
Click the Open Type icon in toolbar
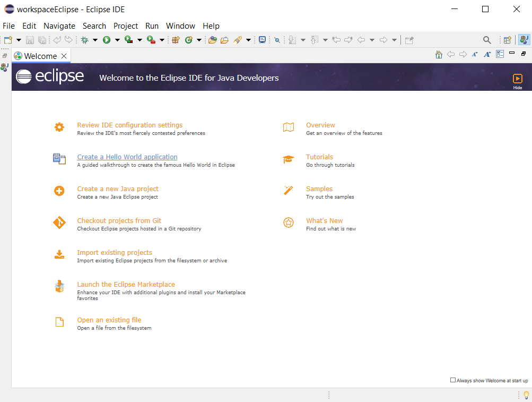tap(212, 40)
